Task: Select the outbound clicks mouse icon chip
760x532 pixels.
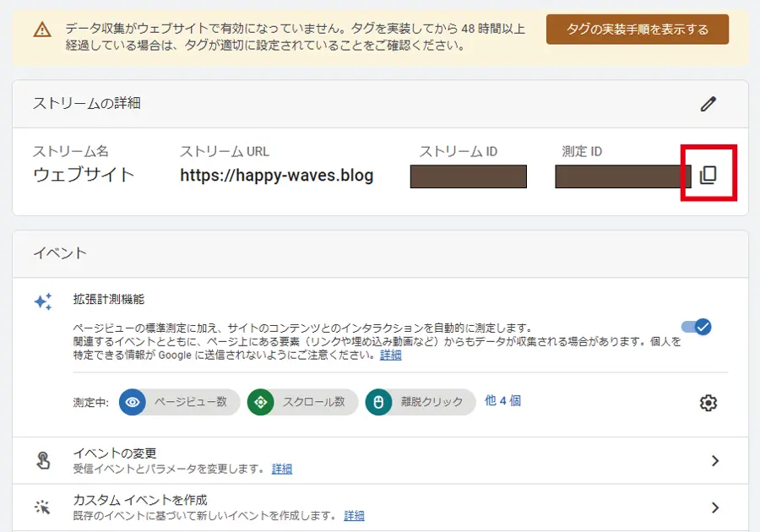Action: pos(378,402)
